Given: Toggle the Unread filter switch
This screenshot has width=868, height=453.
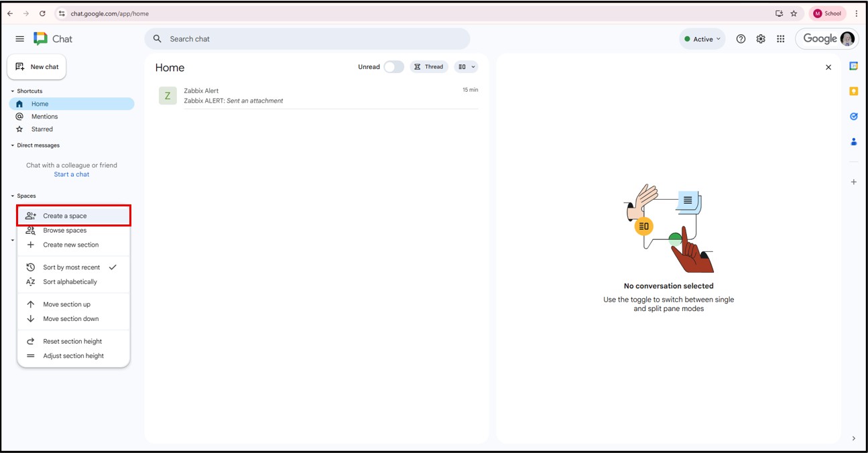Looking at the screenshot, I should [393, 67].
